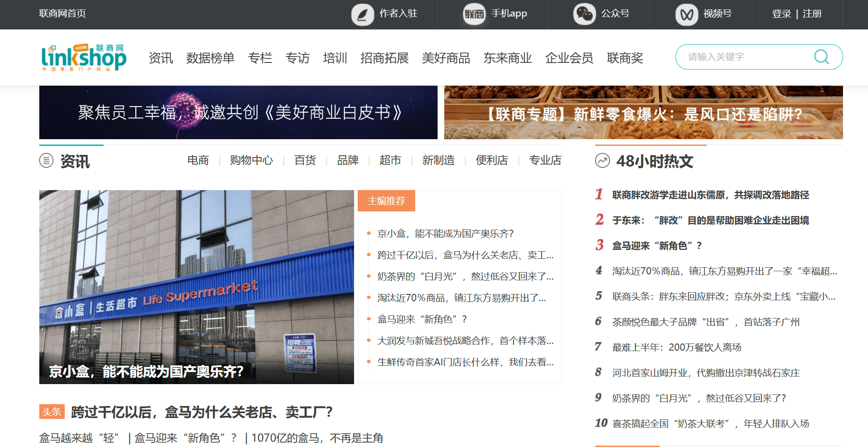Click the orange 头条 tag
Viewport: 868px width, 447px height.
pyautogui.click(x=52, y=412)
